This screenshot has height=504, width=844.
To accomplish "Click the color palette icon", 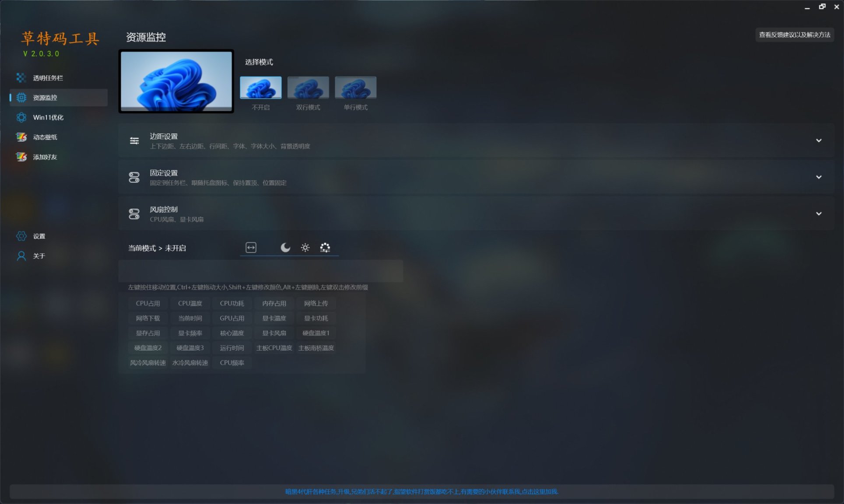I will [325, 248].
